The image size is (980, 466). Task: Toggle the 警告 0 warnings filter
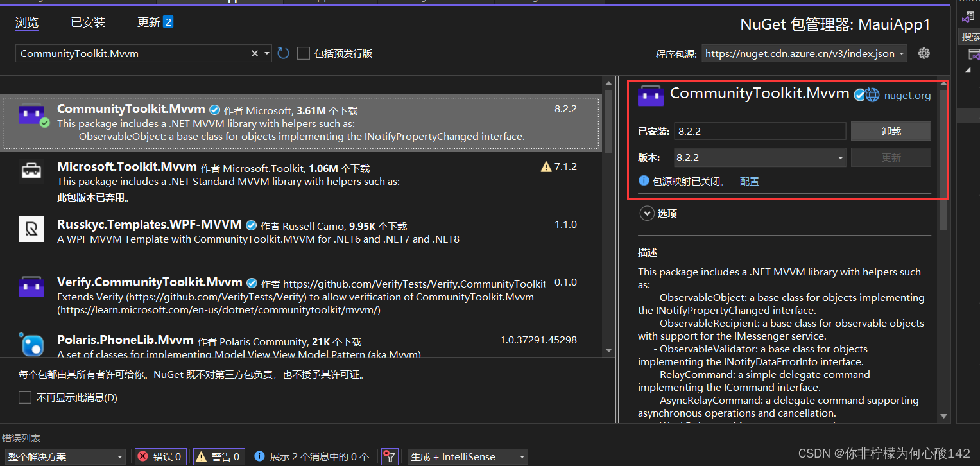(x=219, y=457)
